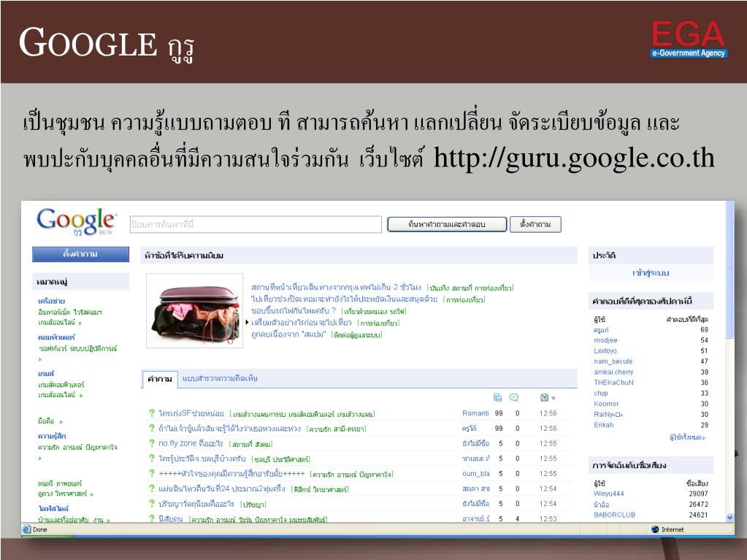Expand the » arrow under 'ความรู้สึก' category
The width and height of the screenshot is (747, 560).
click(40, 458)
